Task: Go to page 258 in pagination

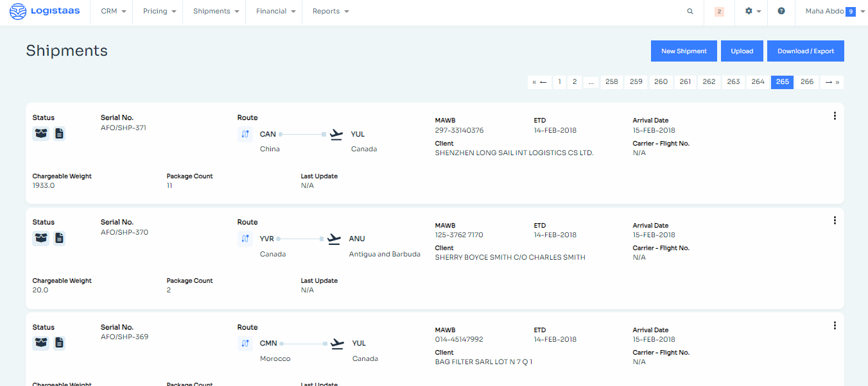Action: click(x=612, y=81)
